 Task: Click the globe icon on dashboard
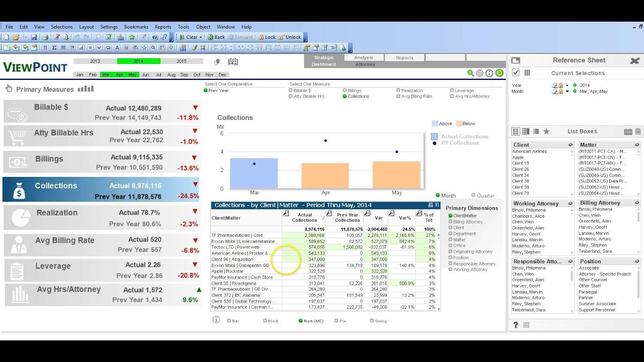click(x=480, y=73)
